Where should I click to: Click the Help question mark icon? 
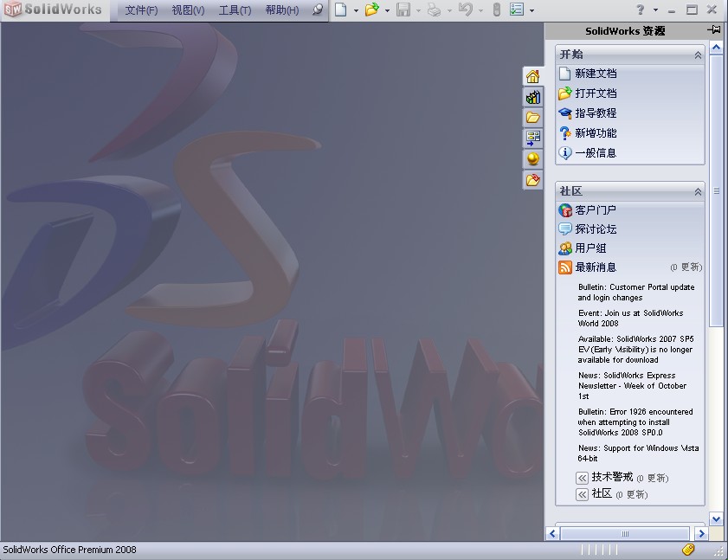click(641, 10)
